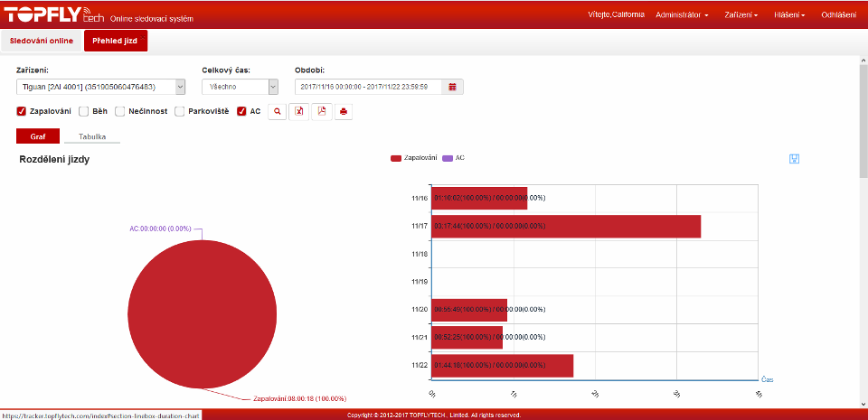Click the Odhlášení logout link
Screen dimensions: 868x420
click(x=838, y=14)
